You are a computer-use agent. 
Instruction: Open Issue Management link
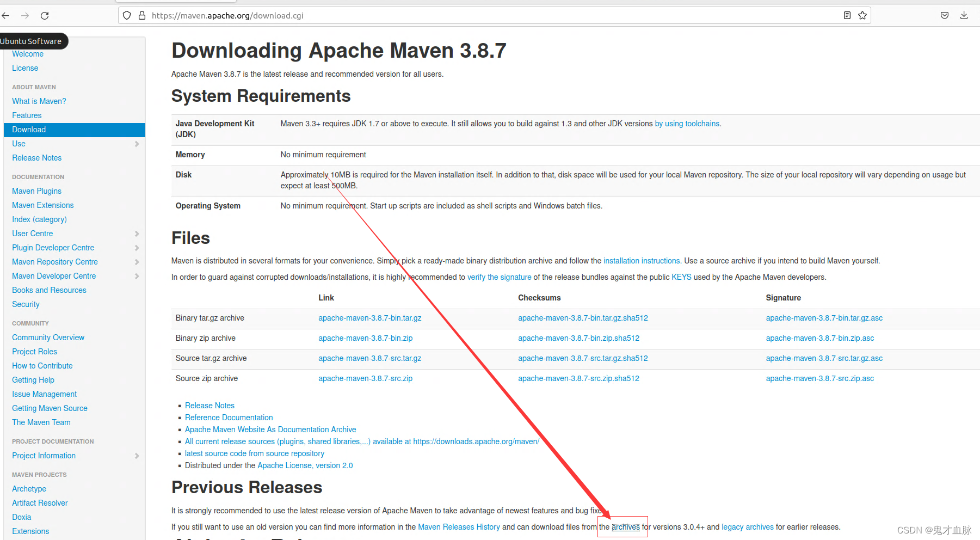click(x=45, y=394)
